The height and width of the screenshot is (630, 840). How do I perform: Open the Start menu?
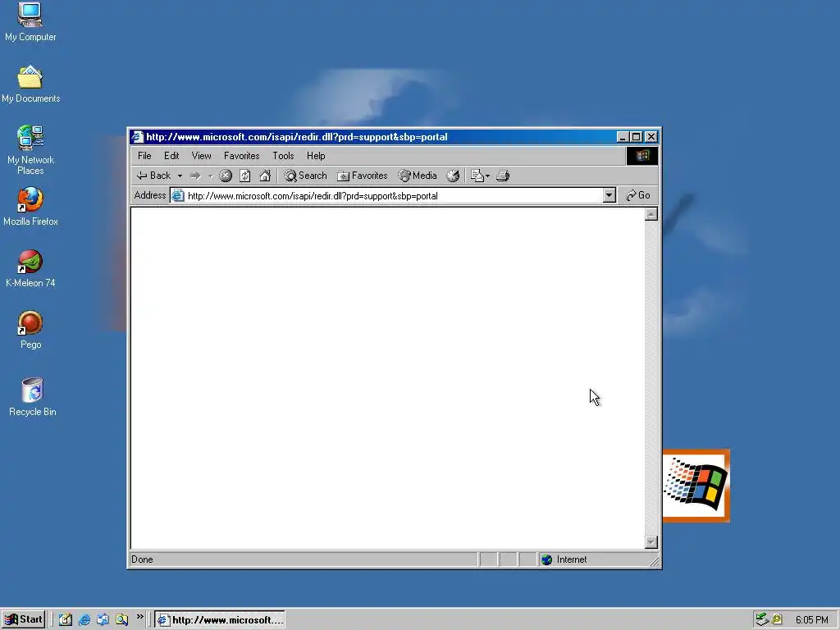click(23, 620)
